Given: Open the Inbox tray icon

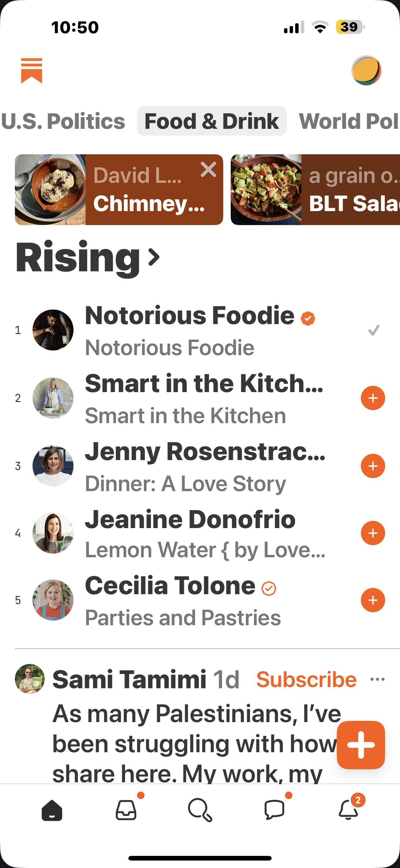Looking at the screenshot, I should [x=126, y=810].
